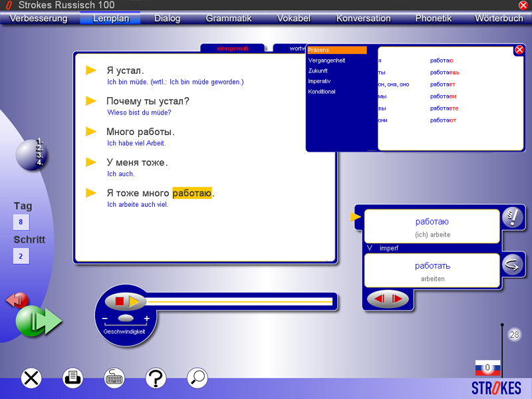Image resolution: width=532 pixels, height=399 pixels.
Task: Go back with the red arrow button
Action: (17, 300)
